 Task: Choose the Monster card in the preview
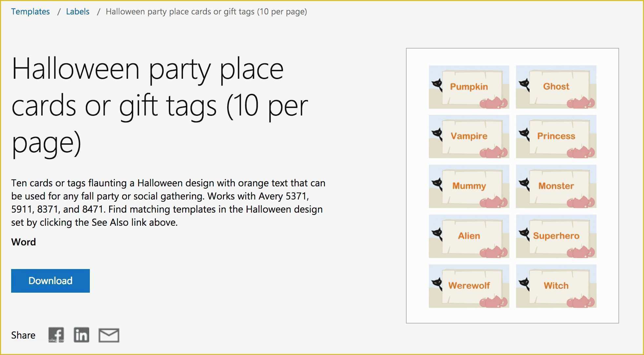pyautogui.click(x=556, y=186)
